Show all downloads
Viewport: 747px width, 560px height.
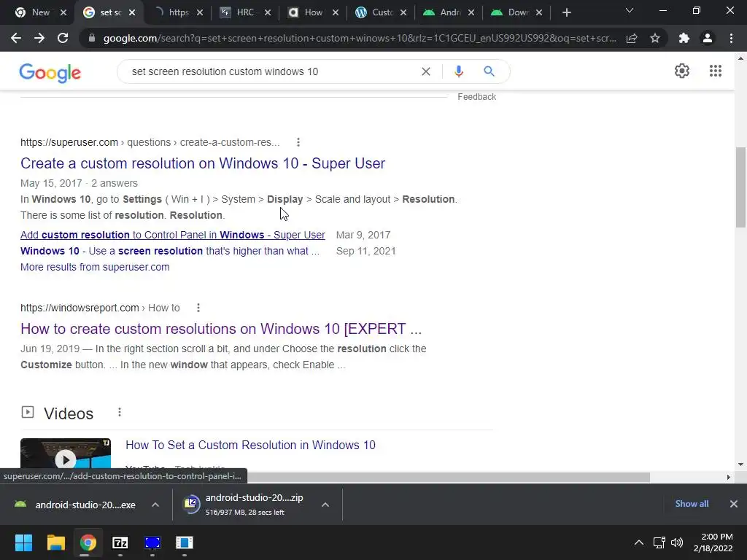click(692, 504)
